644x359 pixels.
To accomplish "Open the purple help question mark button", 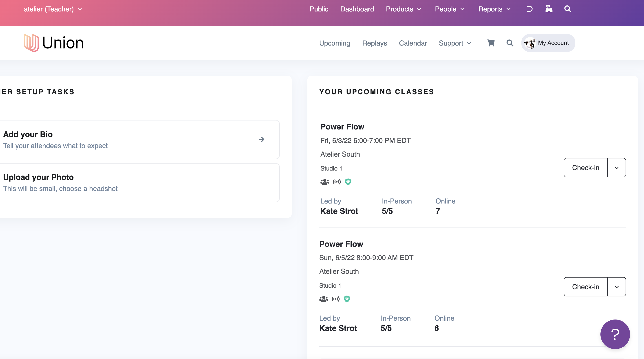I will [x=615, y=334].
